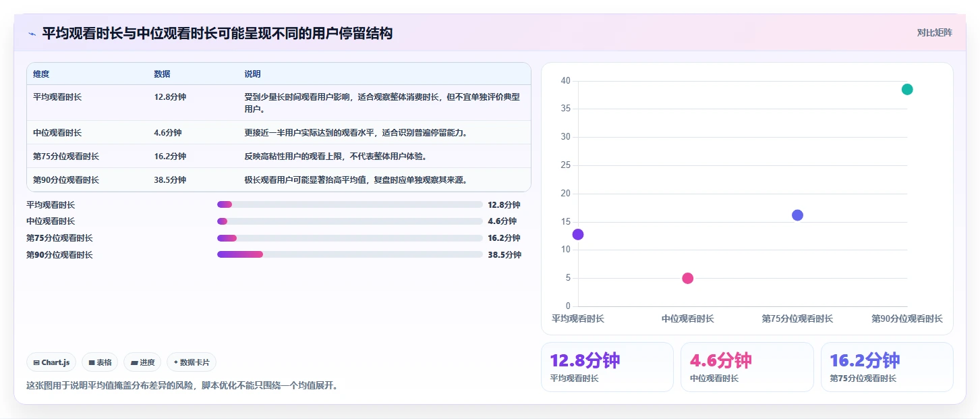Select the 数据 column header
This screenshot has height=419, width=980.
click(x=162, y=74)
